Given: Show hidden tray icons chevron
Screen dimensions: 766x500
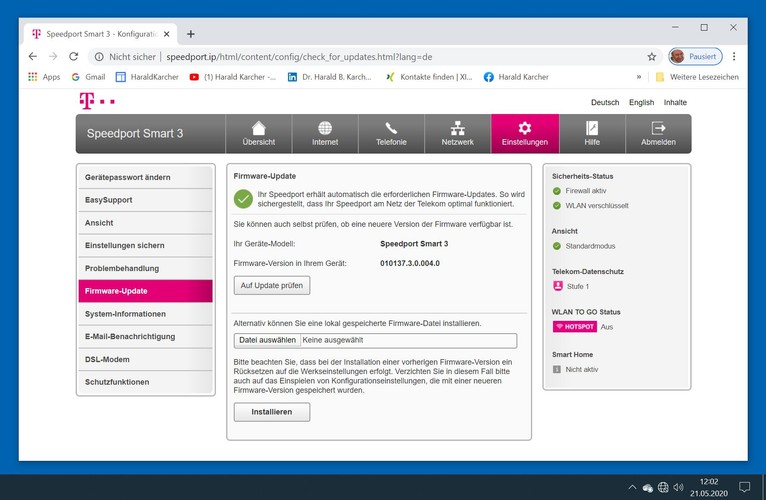Looking at the screenshot, I should (x=632, y=487).
